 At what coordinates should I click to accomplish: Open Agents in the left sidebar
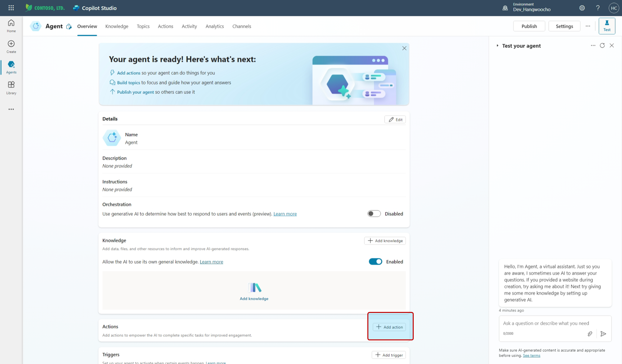pos(11,67)
